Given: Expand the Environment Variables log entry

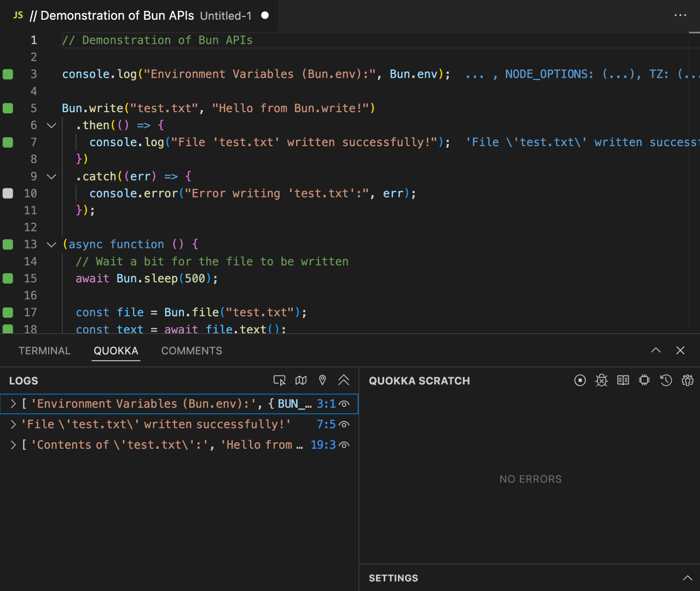Looking at the screenshot, I should pos(13,404).
